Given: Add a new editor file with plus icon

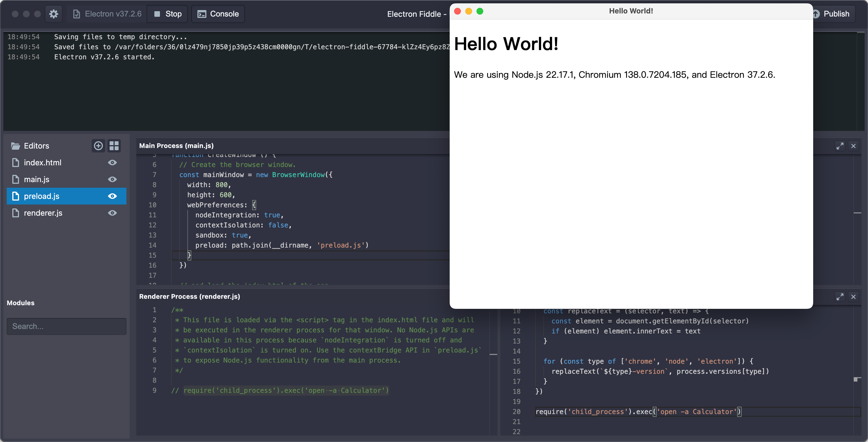Looking at the screenshot, I should tap(98, 146).
